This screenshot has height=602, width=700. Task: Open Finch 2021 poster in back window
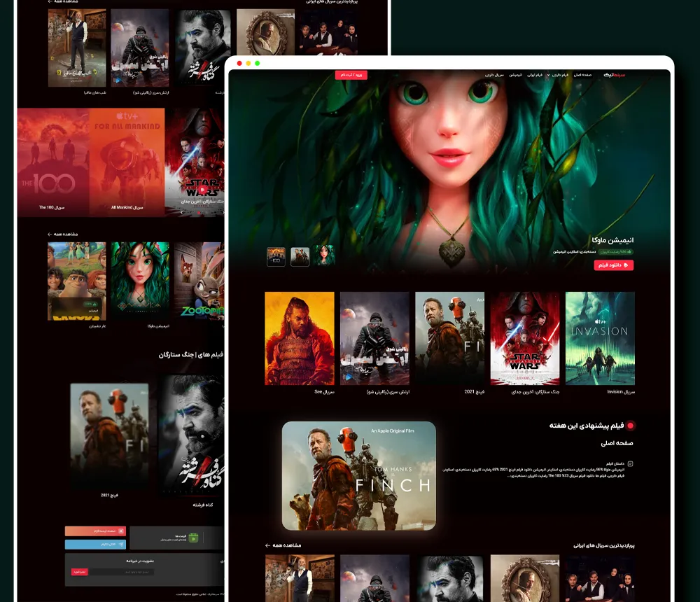click(109, 436)
